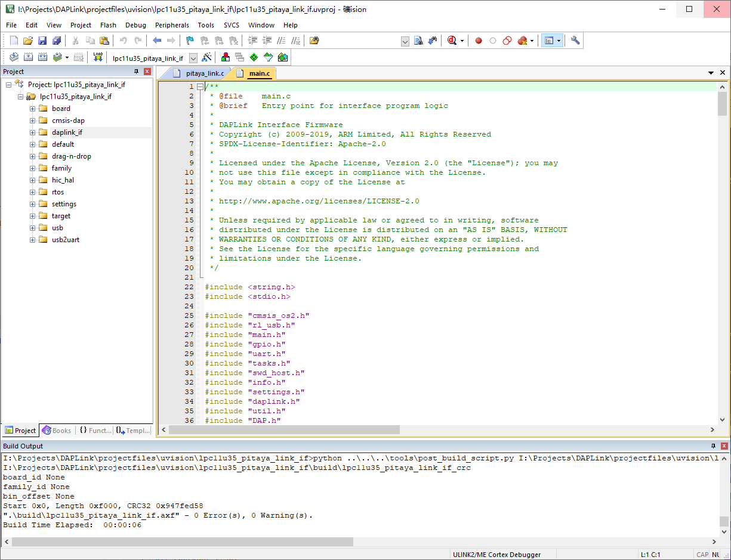Open the find text combo box dropdown
This screenshot has height=560, width=731.
pyautogui.click(x=405, y=41)
